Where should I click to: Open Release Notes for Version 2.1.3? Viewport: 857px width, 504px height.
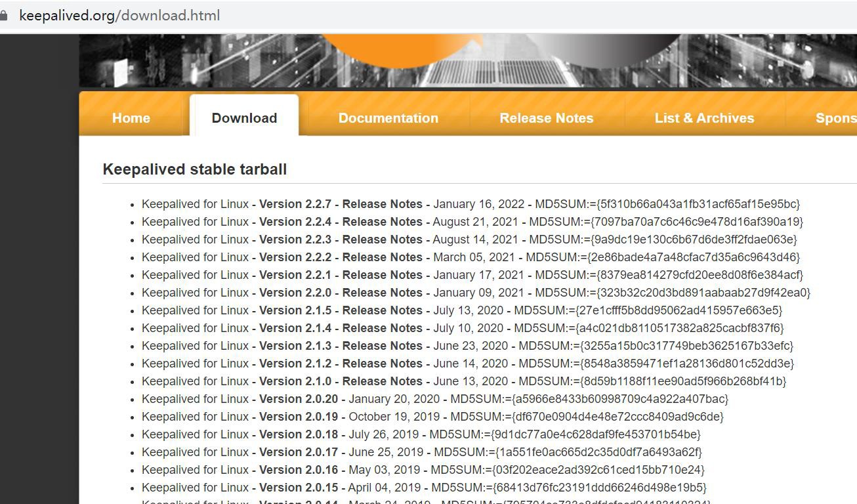[x=382, y=346]
